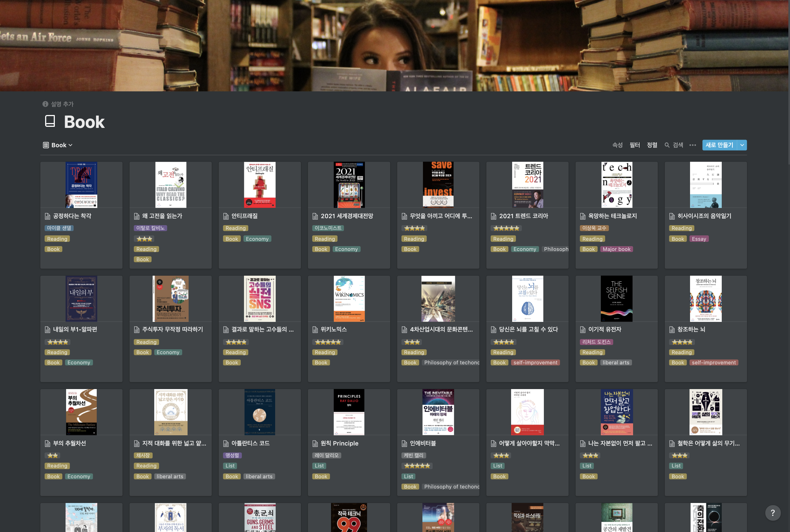Open the 공정하다는 착각 book card cover

point(81,185)
